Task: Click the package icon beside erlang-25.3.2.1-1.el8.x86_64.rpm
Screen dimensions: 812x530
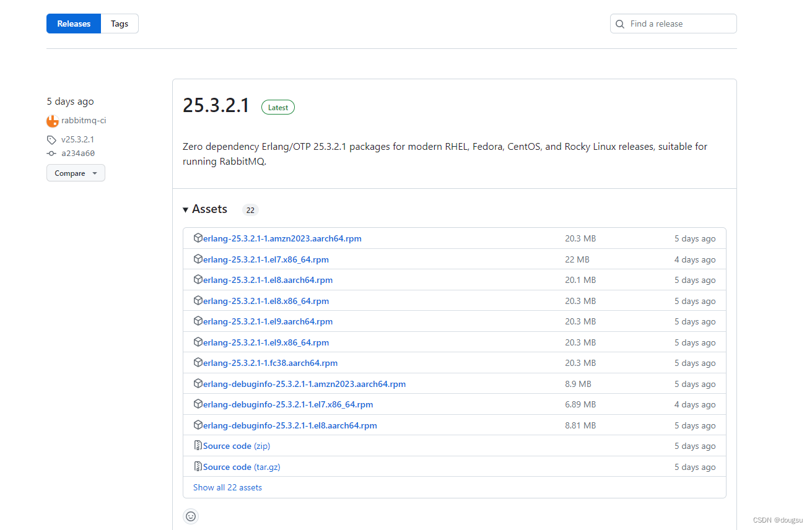Action: 198,300
